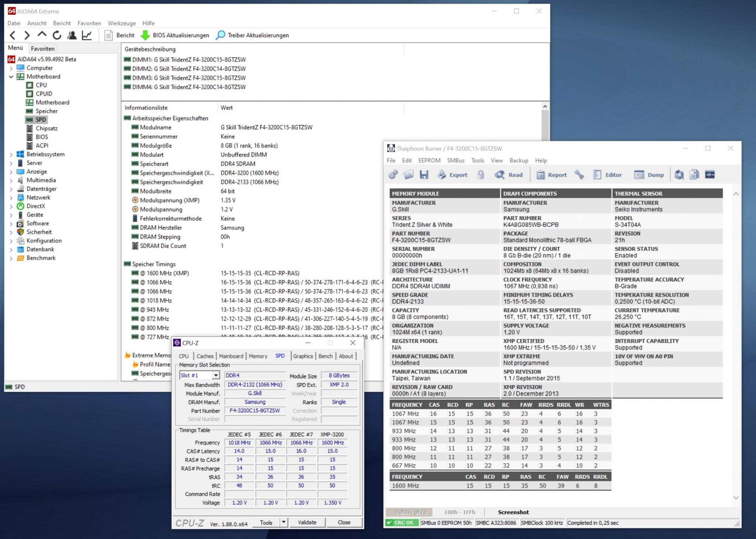Click Report in Thaiphoon Burner toolbar

click(x=551, y=175)
